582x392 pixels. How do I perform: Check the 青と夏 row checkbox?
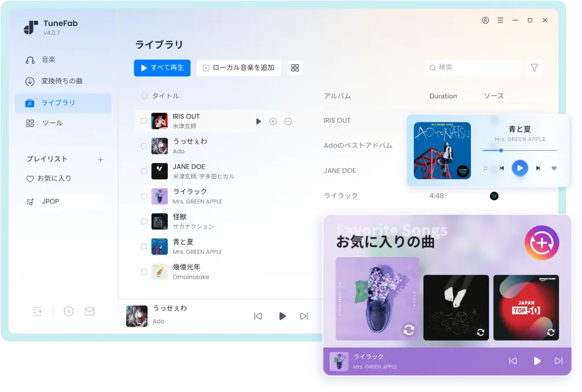pyautogui.click(x=143, y=246)
